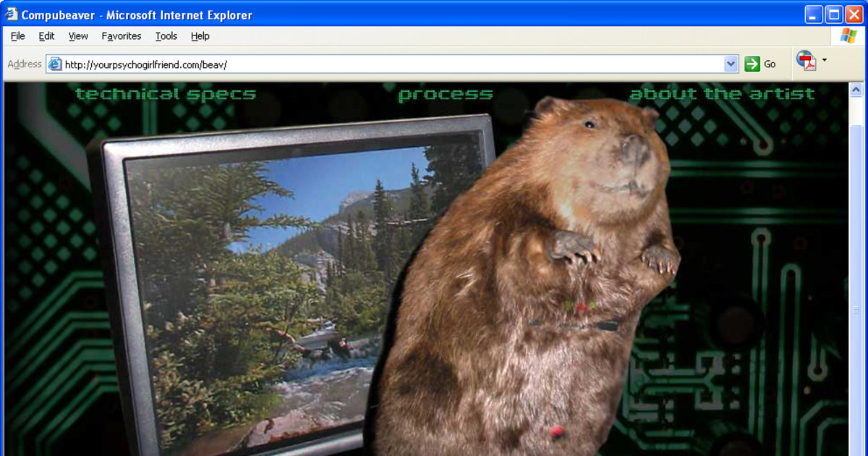Viewport: 868px width, 456px height.
Task: Click the Windows logo in the toolbar corner
Action: pyautogui.click(x=848, y=35)
